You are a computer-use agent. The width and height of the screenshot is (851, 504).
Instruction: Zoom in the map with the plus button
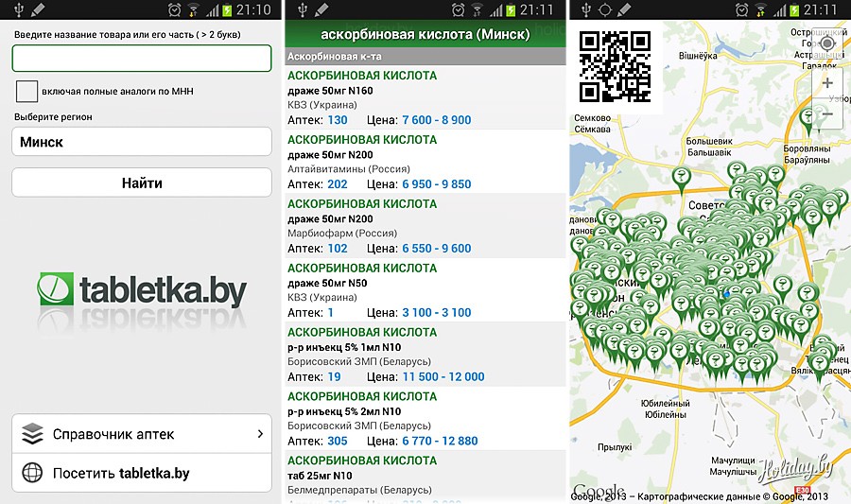827,82
